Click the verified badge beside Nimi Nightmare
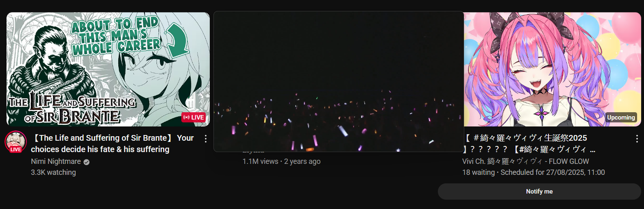The image size is (644, 209). tap(86, 162)
